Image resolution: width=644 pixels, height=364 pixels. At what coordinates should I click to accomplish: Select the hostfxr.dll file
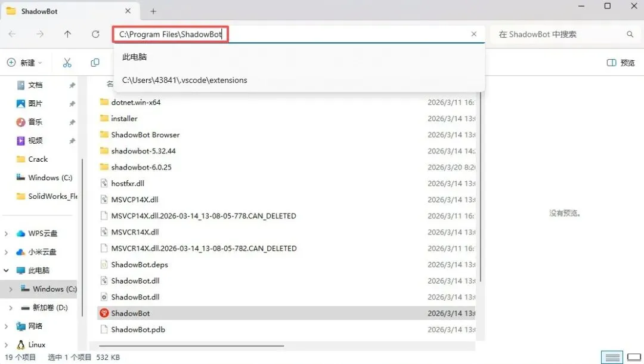286,183
